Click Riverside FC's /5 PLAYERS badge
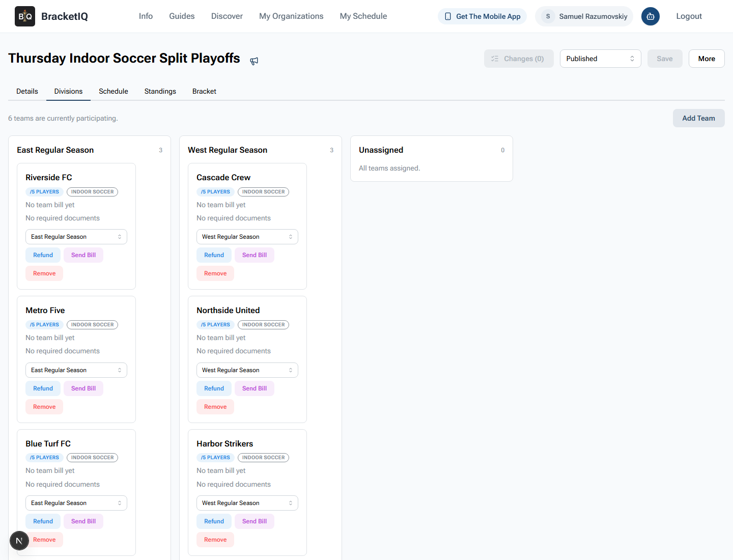733x560 pixels. [44, 192]
